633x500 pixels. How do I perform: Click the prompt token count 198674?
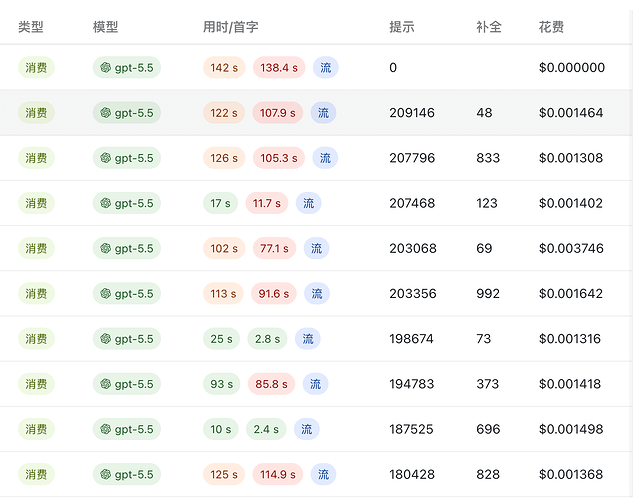pyautogui.click(x=411, y=339)
